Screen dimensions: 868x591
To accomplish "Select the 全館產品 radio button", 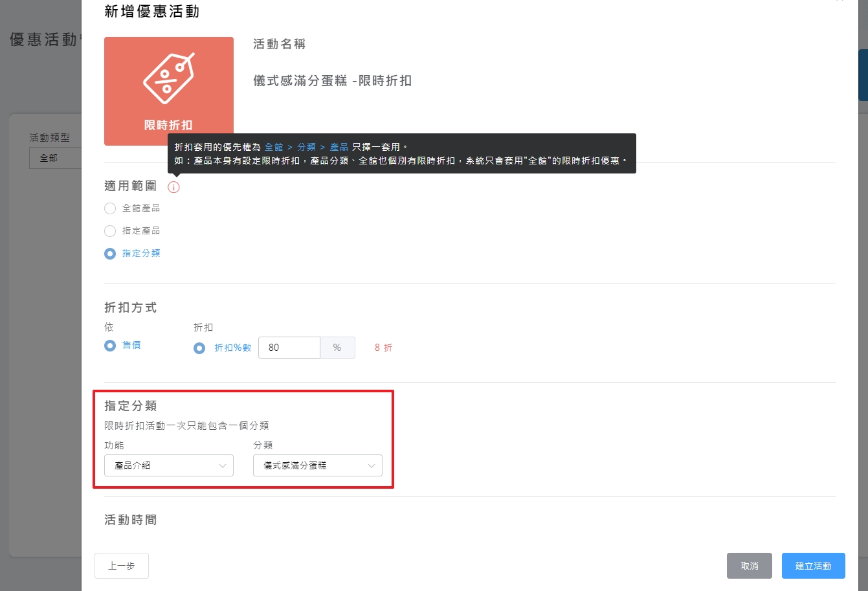I will coord(110,208).
